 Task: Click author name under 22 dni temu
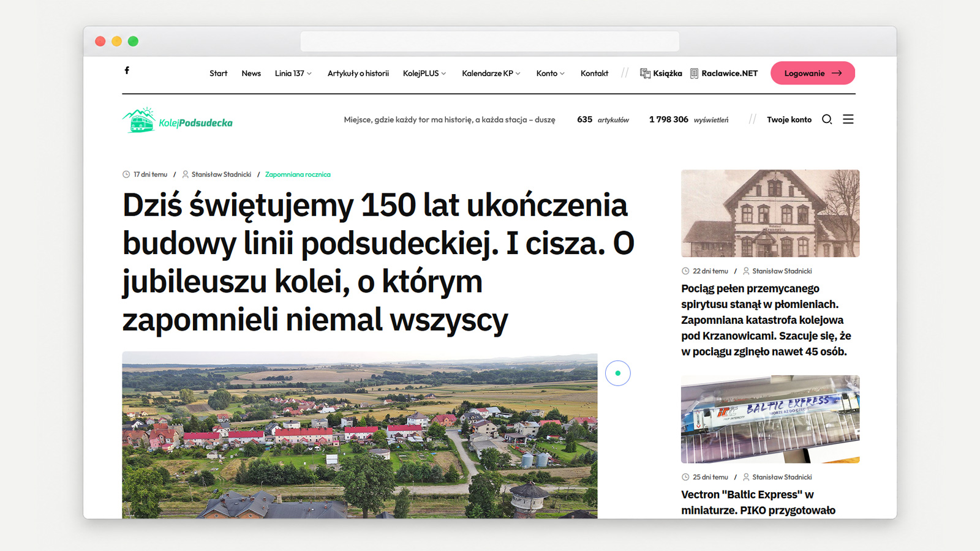(782, 271)
